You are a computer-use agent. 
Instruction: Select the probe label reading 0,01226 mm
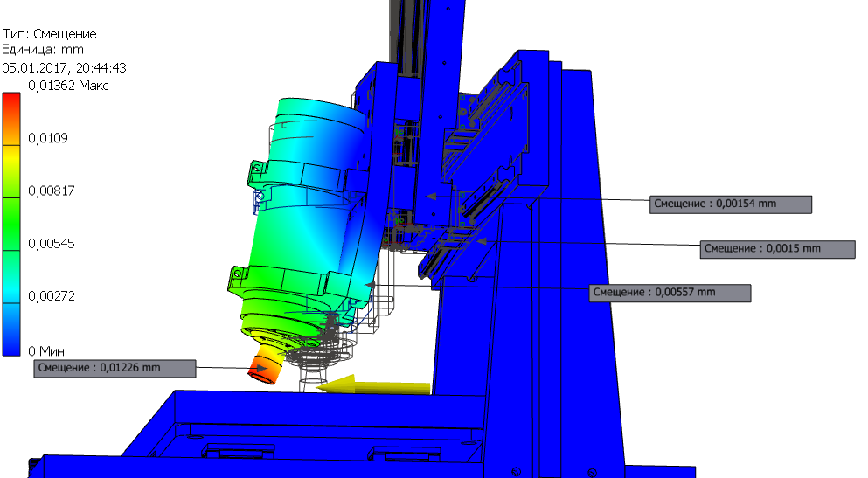point(115,369)
